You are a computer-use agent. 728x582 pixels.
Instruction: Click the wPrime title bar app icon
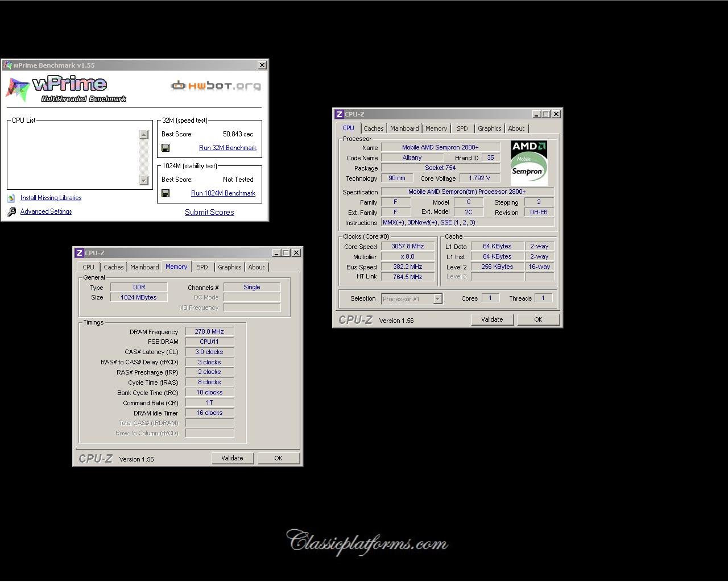[7, 65]
